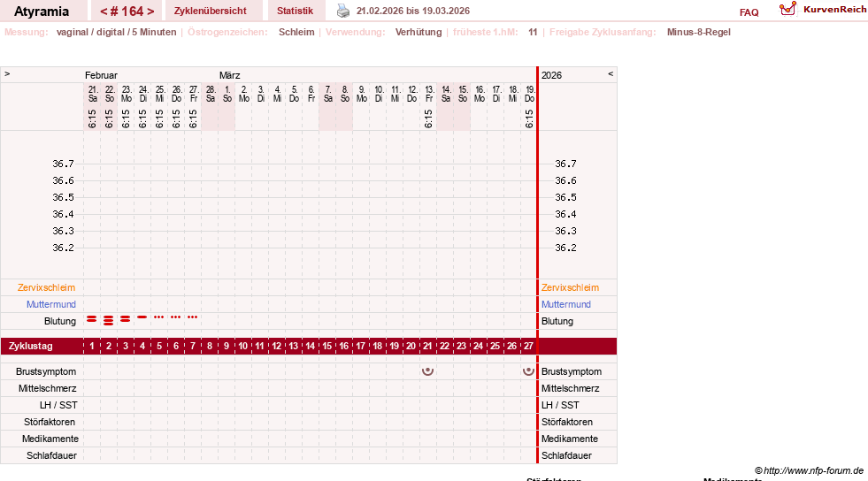Image resolution: width=868 pixels, height=481 pixels.
Task: Select cycle day 20 in Zyklustag row
Action: click(x=411, y=346)
